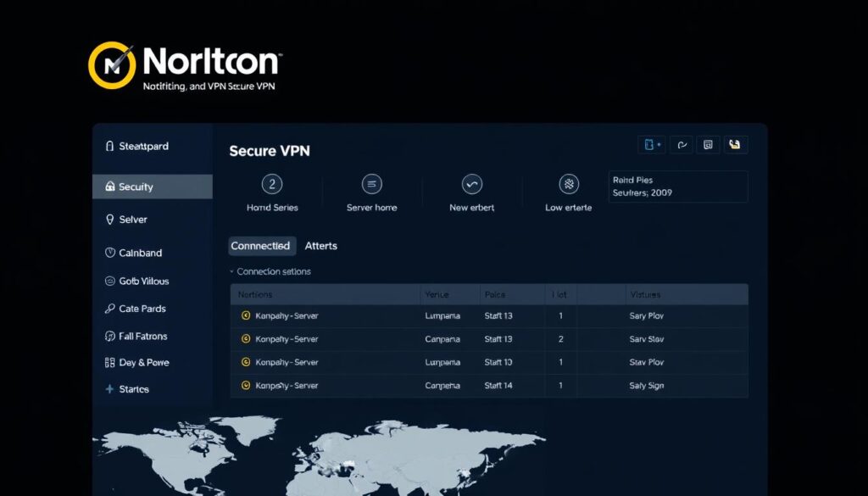The height and width of the screenshot is (496, 868).
Task: Click the Vistures column header
Action: click(x=645, y=294)
